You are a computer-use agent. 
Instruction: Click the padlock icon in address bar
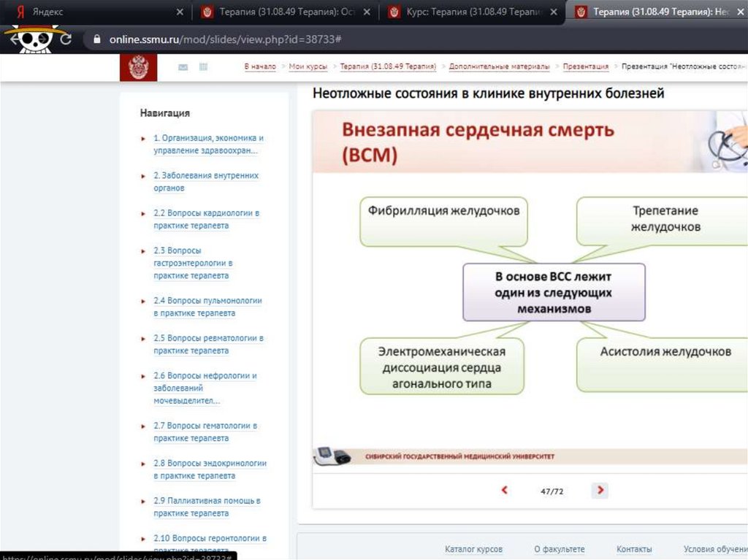coord(97,39)
